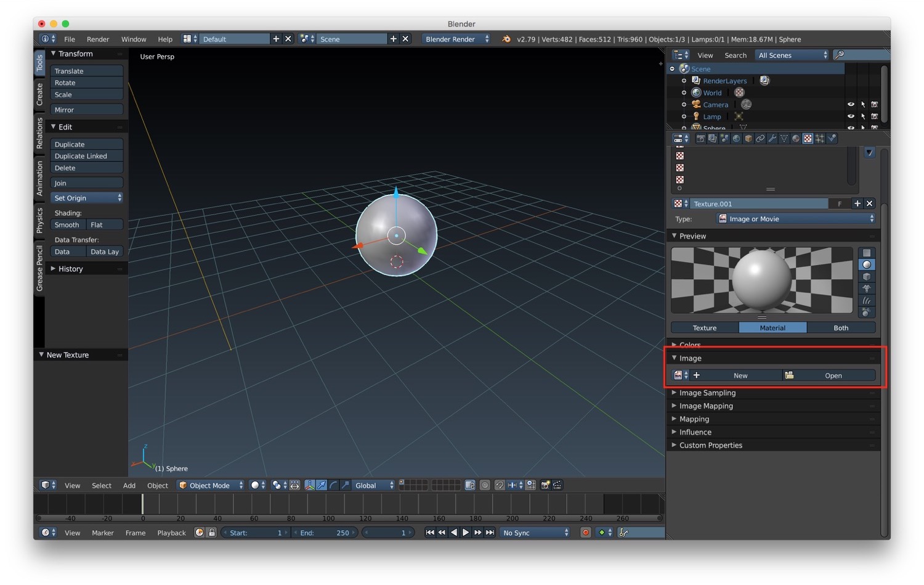Screen dimensions: 924x585
Task: Open the World properties tab globe icon
Action: (736, 139)
